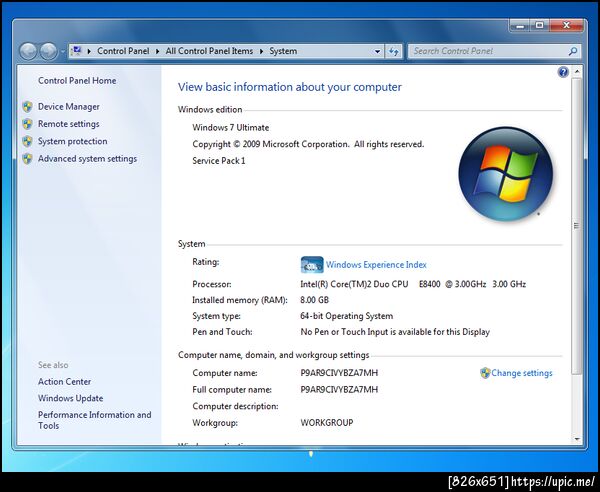The width and height of the screenshot is (600, 492).
Task: Click the 'View basic information about your computer' heading
Action: (290, 87)
